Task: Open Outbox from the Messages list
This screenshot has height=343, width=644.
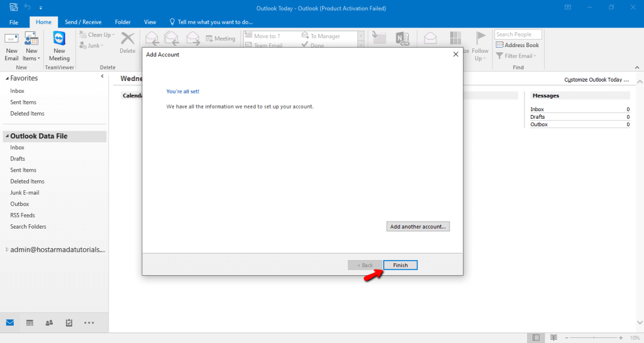Action: [539, 124]
